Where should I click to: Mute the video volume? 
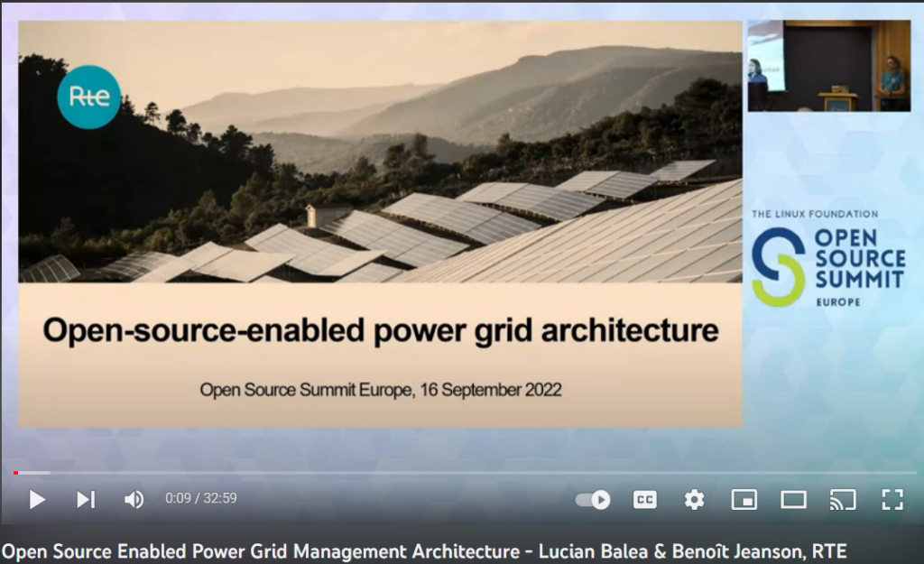[x=134, y=499]
